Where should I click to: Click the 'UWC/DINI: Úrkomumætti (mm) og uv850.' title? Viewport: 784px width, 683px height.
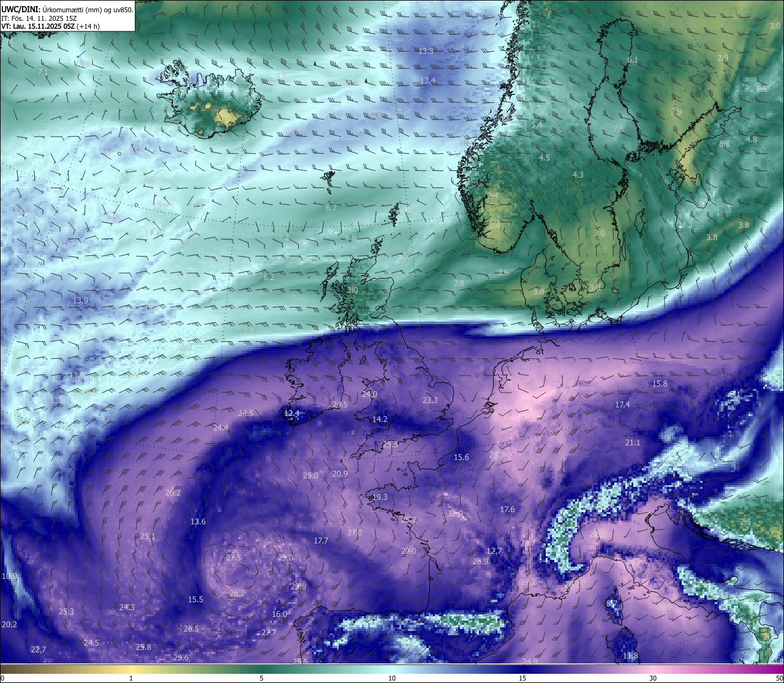pyautogui.click(x=67, y=10)
